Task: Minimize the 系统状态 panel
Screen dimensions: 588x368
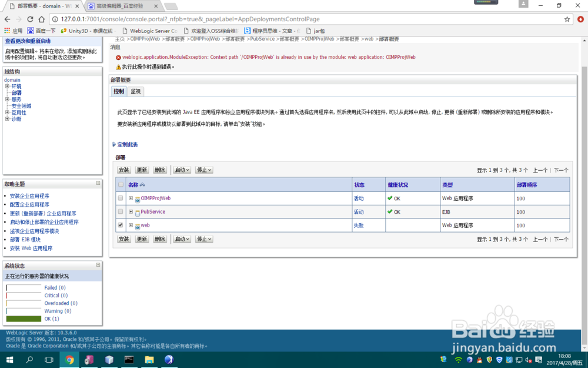Action: coord(98,265)
